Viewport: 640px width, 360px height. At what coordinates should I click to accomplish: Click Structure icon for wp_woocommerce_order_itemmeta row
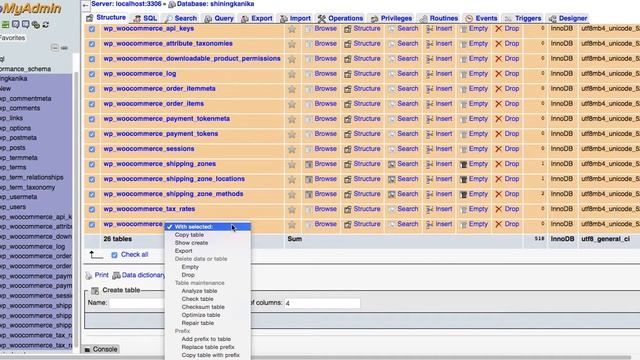tap(348, 89)
